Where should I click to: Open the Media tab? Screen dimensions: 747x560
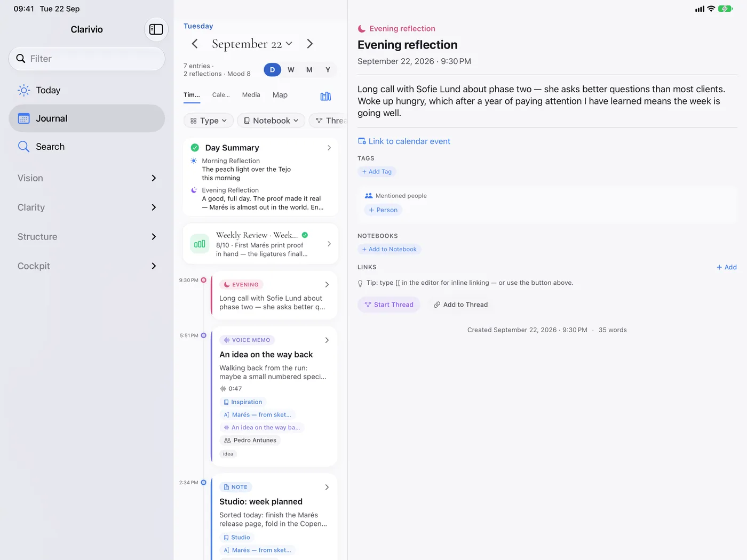click(x=251, y=95)
